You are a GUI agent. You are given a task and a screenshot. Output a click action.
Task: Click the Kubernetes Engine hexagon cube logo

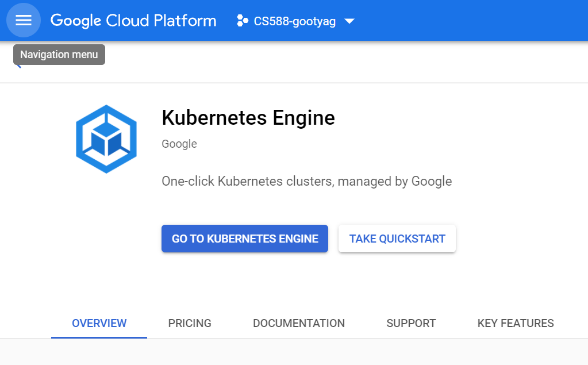(106, 139)
